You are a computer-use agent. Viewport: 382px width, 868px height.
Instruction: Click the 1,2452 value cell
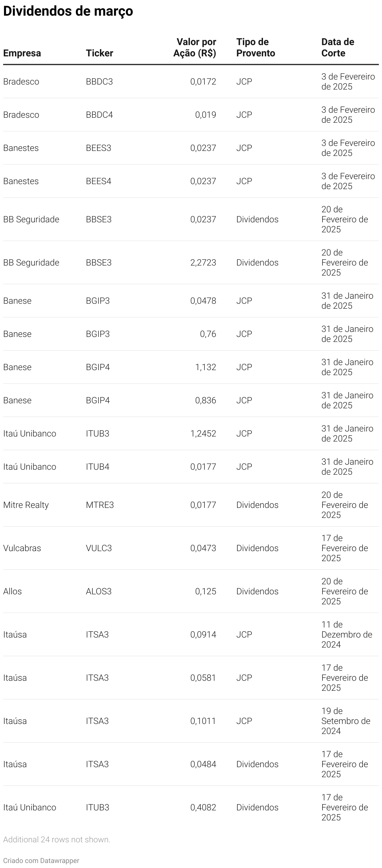(203, 433)
